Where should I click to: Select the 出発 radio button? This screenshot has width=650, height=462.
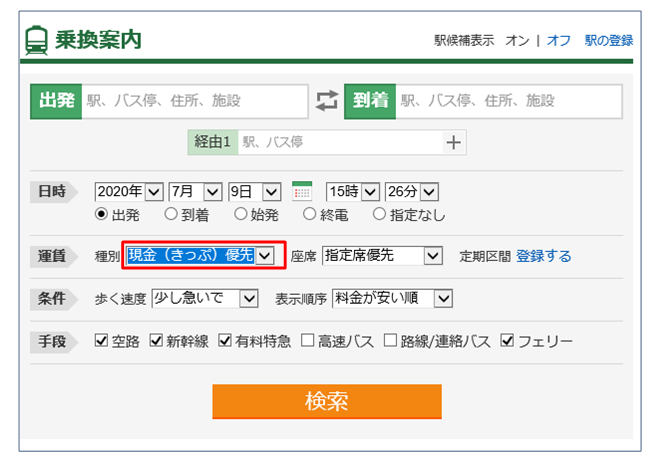coord(101,214)
